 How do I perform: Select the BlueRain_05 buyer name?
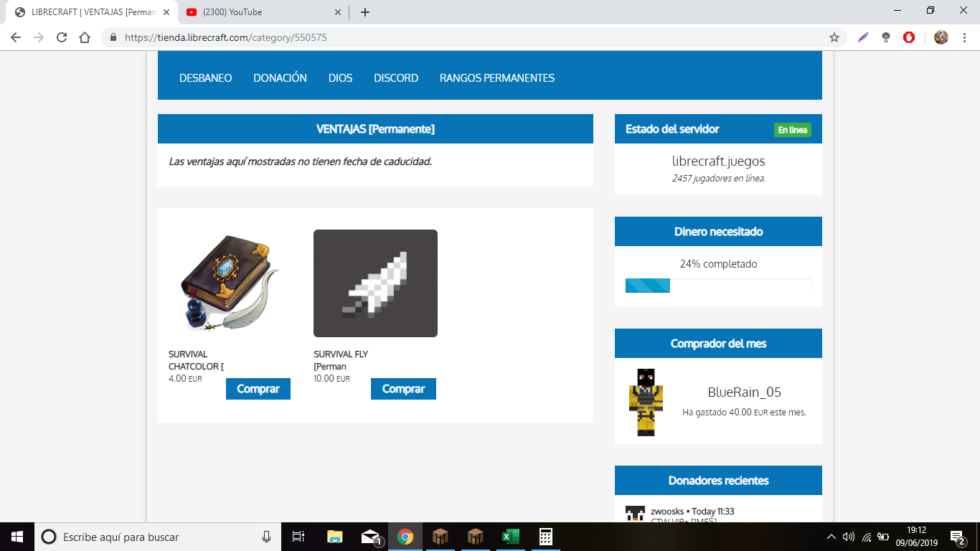(x=745, y=392)
